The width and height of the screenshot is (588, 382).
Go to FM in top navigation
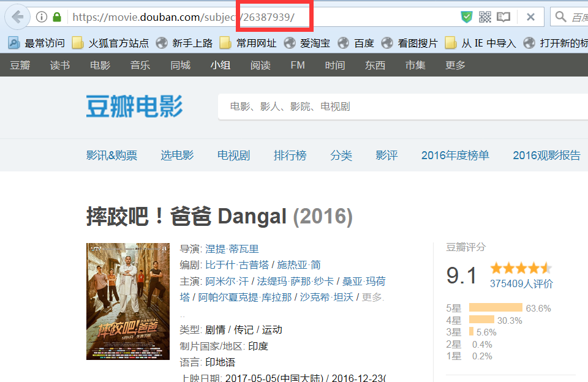point(298,66)
